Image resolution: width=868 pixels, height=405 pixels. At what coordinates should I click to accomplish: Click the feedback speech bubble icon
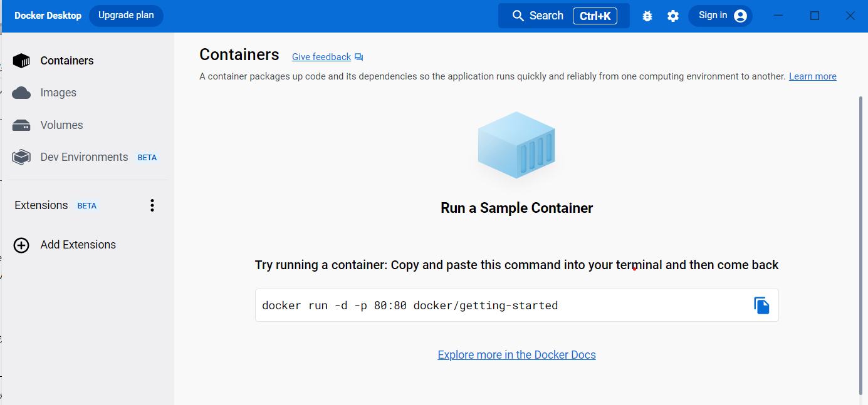pyautogui.click(x=358, y=57)
